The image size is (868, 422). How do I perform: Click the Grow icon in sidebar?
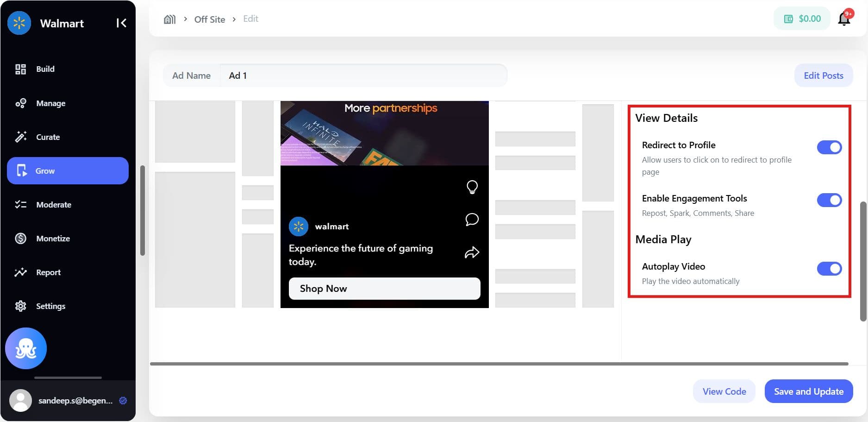point(22,171)
